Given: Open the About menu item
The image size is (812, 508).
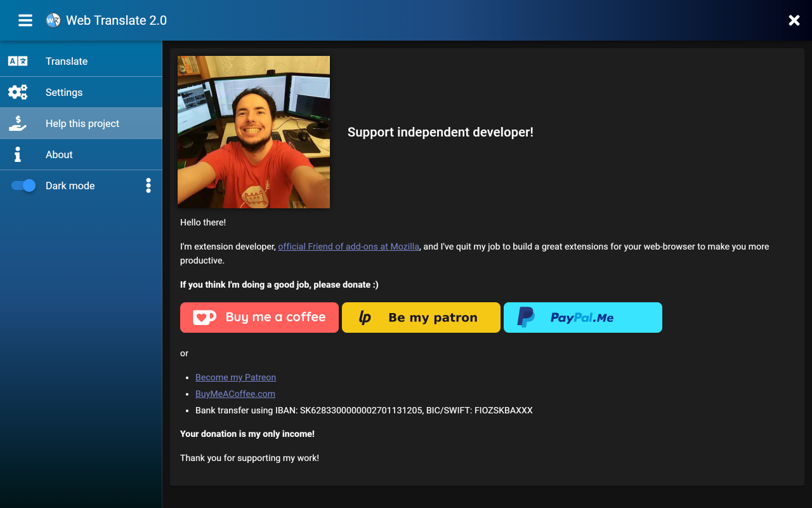Looking at the screenshot, I should click(59, 155).
